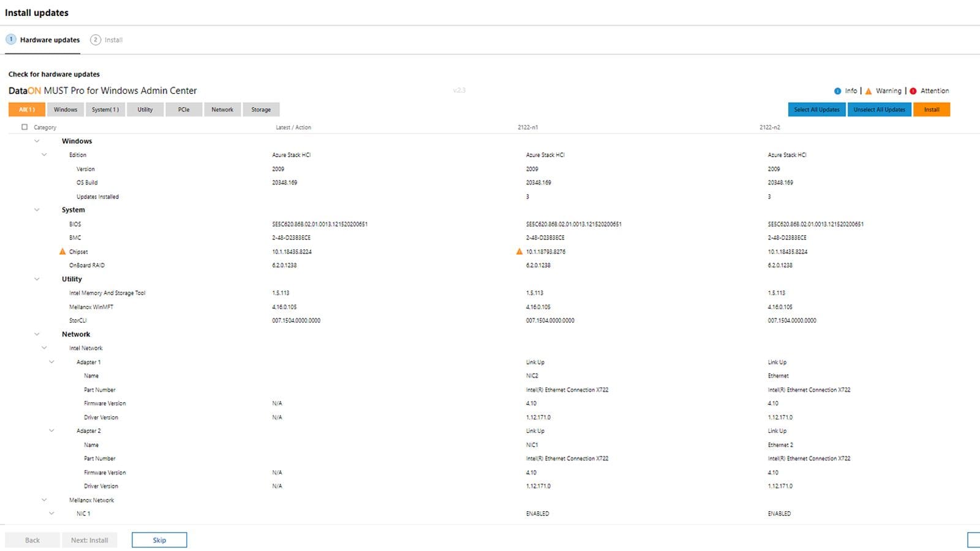
Task: Select the OS Build row
Action: 87,182
